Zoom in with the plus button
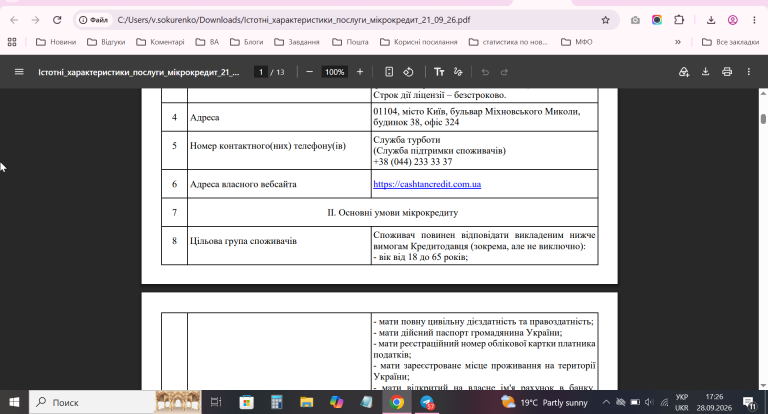 click(x=360, y=72)
